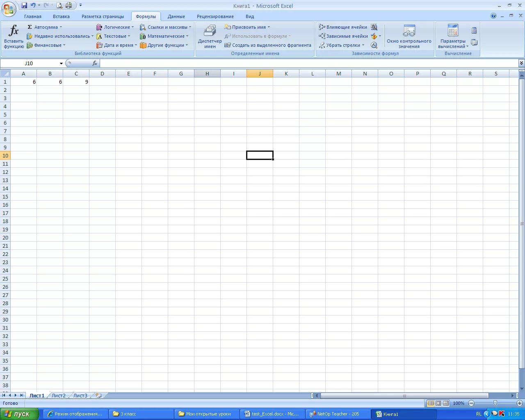Image resolution: width=525 pixels, height=420 pixels.
Task: Click Print Preview icon in Quick Access Toolbar
Action: tap(59, 5)
